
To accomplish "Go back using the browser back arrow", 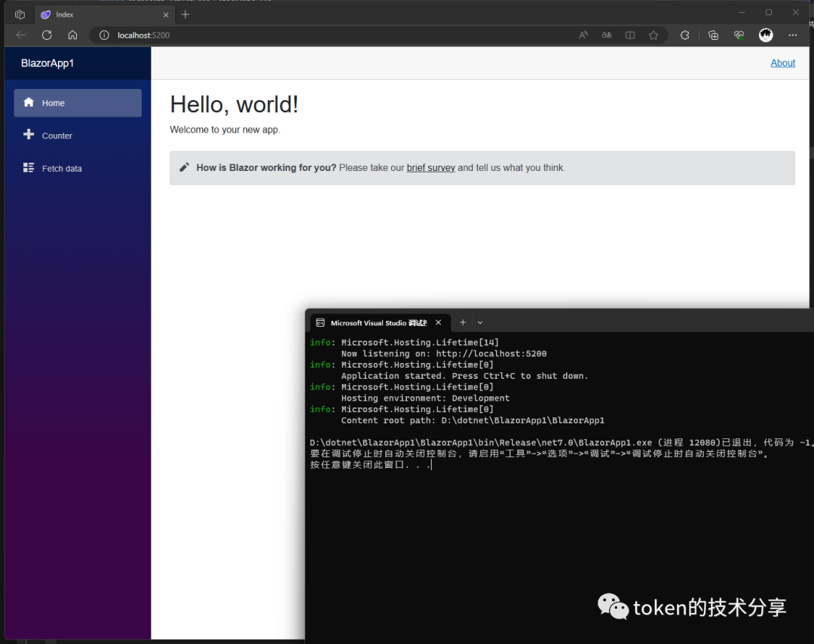I will [21, 35].
